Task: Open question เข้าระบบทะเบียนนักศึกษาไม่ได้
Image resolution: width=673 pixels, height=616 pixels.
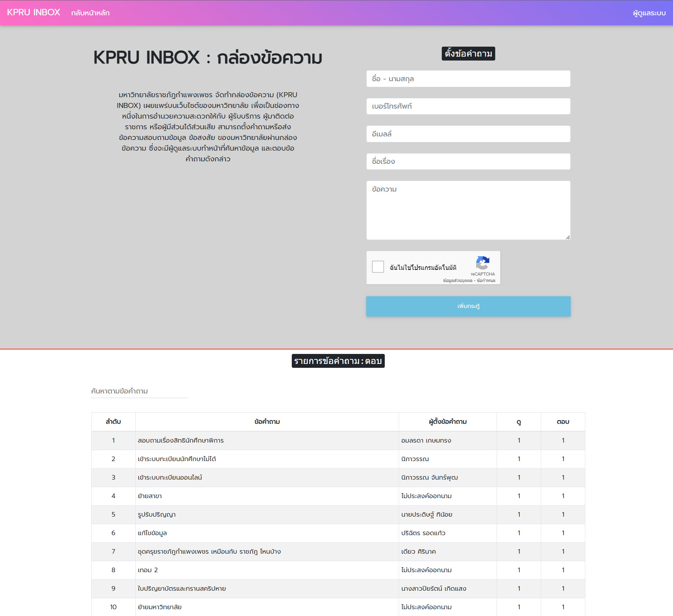Action: tap(177, 459)
